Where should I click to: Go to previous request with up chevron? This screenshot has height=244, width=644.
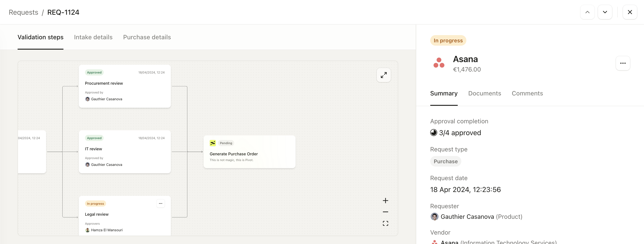pos(587,12)
